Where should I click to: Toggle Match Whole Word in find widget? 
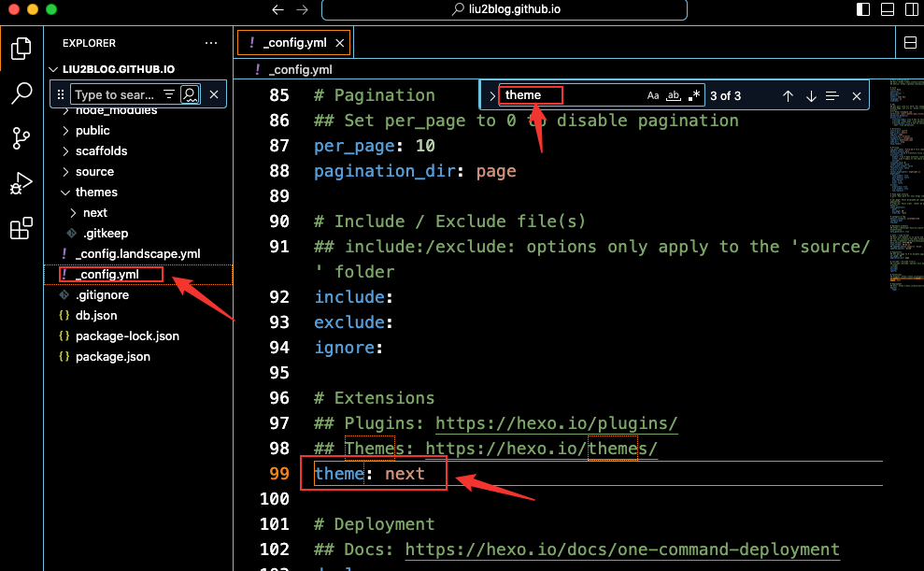pyautogui.click(x=673, y=96)
